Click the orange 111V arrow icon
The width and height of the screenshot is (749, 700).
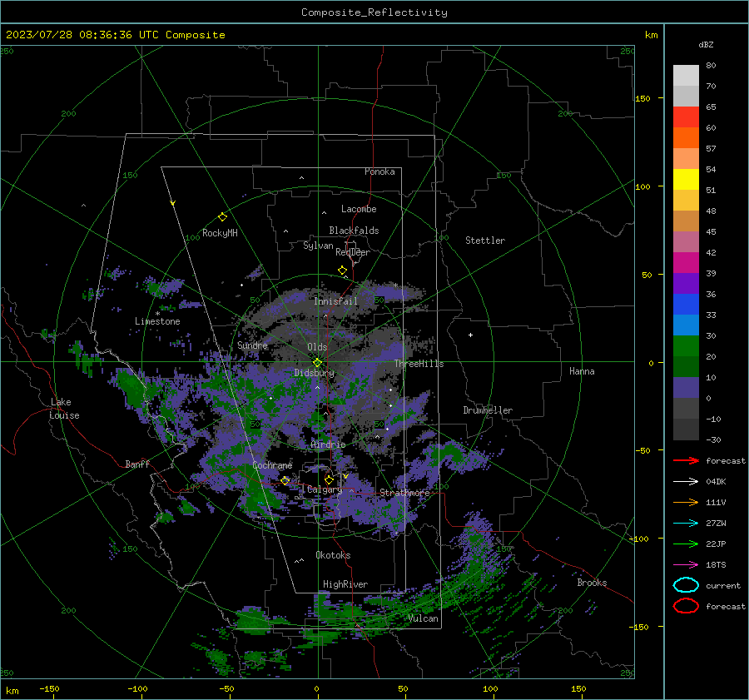coord(686,502)
